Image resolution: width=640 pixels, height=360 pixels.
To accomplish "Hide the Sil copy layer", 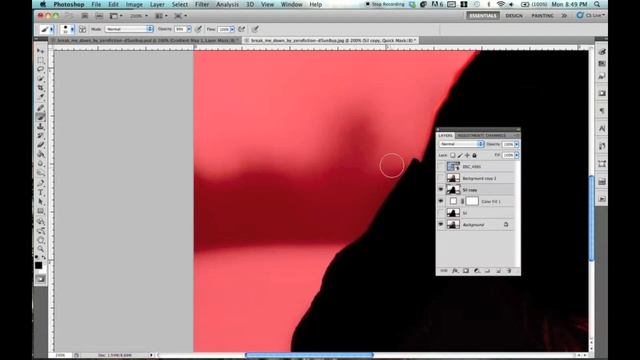I will (441, 190).
